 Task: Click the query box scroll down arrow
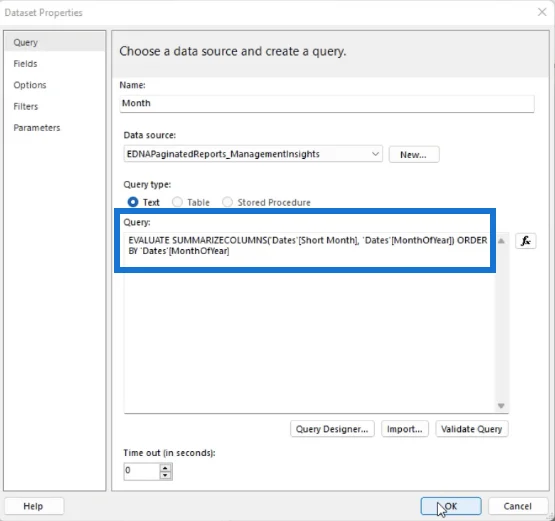click(501, 406)
